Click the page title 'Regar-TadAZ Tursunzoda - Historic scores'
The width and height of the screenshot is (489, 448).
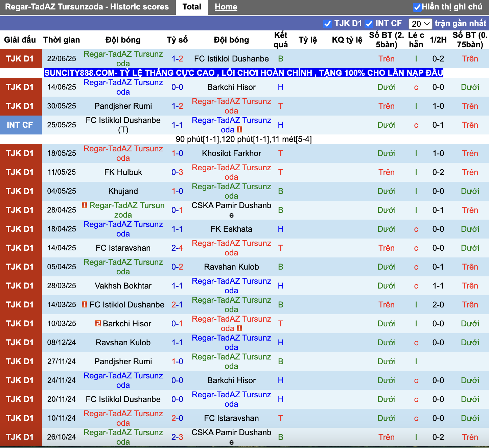(x=87, y=7)
